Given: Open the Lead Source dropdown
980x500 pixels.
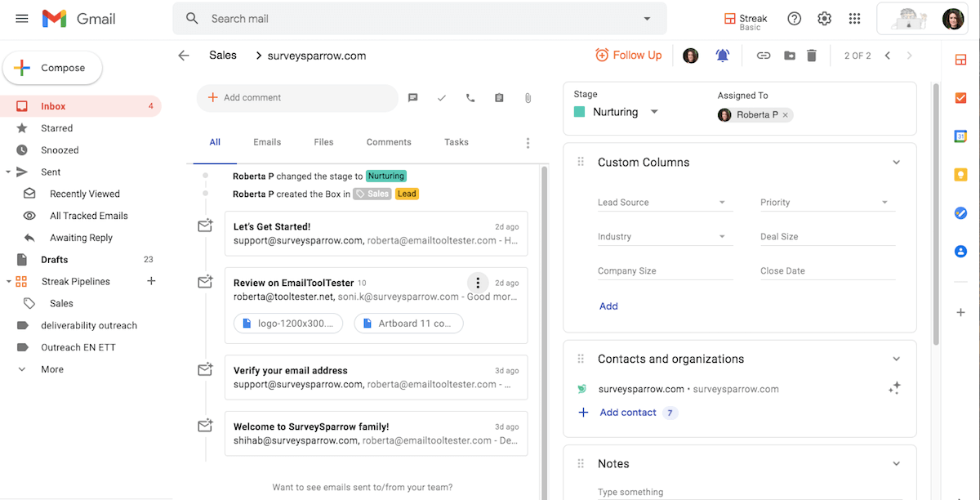Looking at the screenshot, I should 722,203.
